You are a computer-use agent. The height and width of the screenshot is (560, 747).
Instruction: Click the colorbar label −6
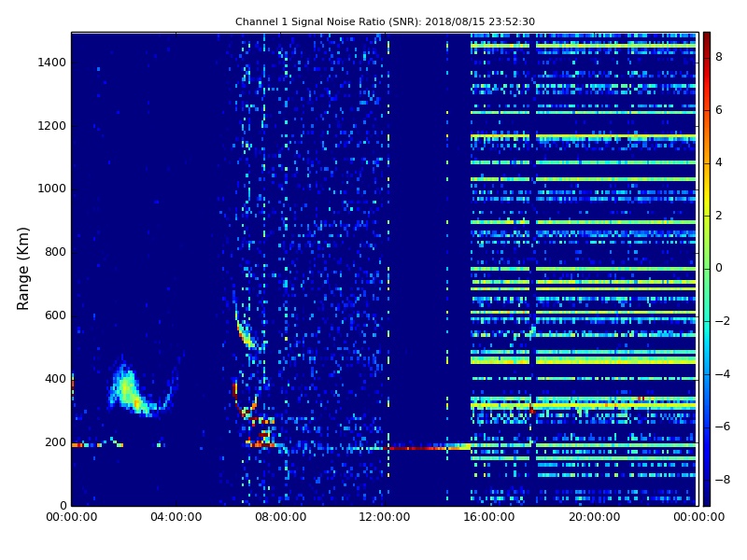[723, 427]
